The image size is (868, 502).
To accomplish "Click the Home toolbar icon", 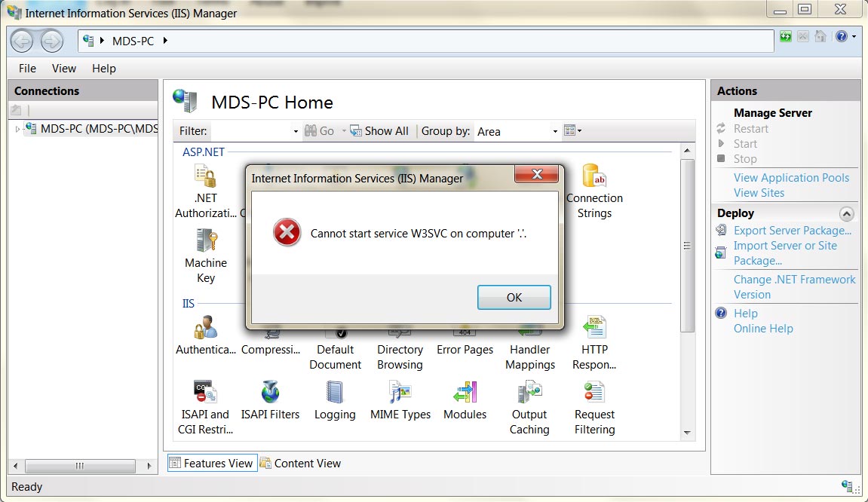I will (x=820, y=37).
